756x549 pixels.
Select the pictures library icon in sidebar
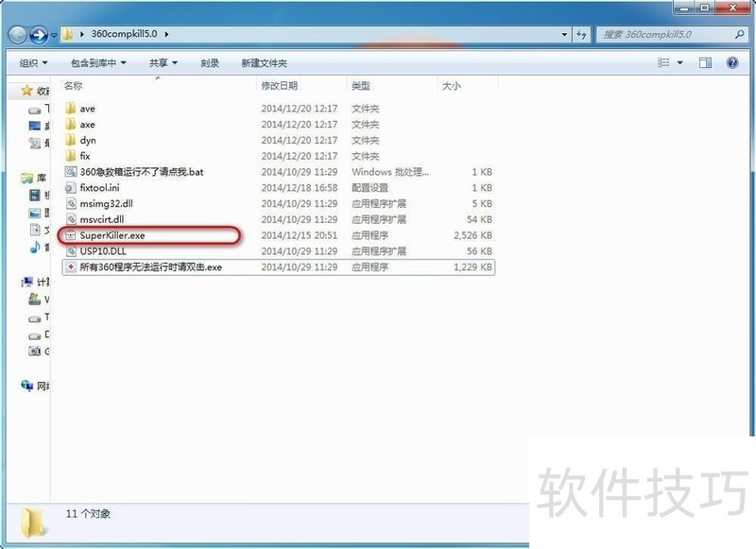[x=35, y=213]
